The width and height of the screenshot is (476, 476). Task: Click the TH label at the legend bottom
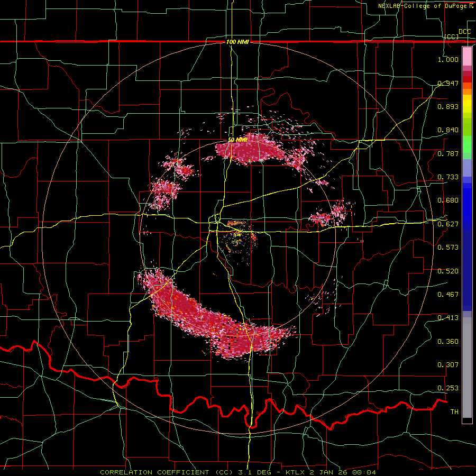point(454,412)
